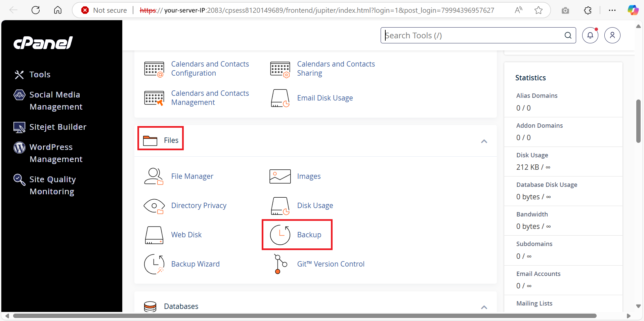The height and width of the screenshot is (321, 644).
Task: Click the Disk Usage drive icon
Action: click(x=280, y=206)
